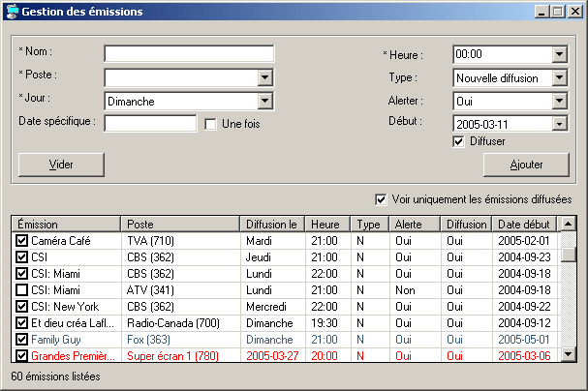The width and height of the screenshot is (588, 391).
Task: Sort by the Heure column header
Action: tap(327, 224)
